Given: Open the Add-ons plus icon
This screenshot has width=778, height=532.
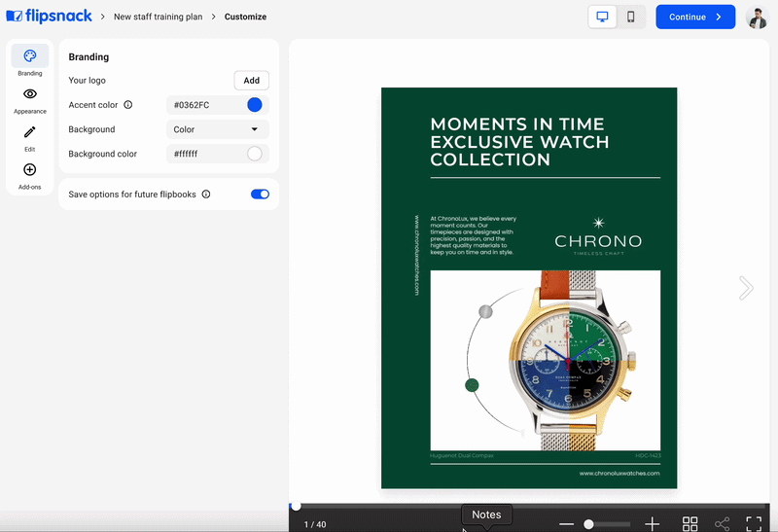Looking at the screenshot, I should (29, 170).
